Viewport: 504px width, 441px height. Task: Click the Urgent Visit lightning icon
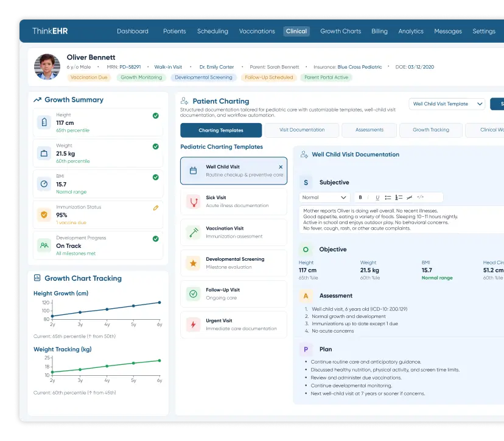194,325
